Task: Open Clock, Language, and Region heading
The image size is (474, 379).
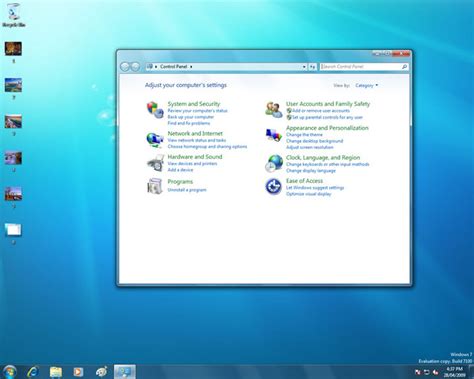Action: (x=323, y=158)
